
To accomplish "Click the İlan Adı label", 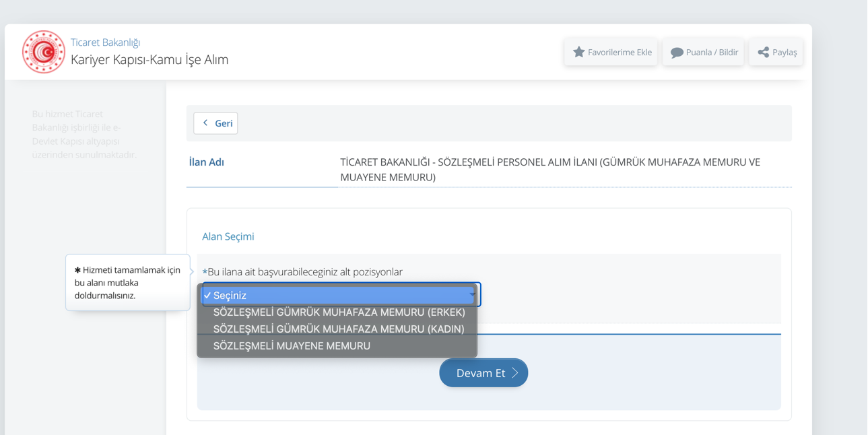I will [207, 162].
